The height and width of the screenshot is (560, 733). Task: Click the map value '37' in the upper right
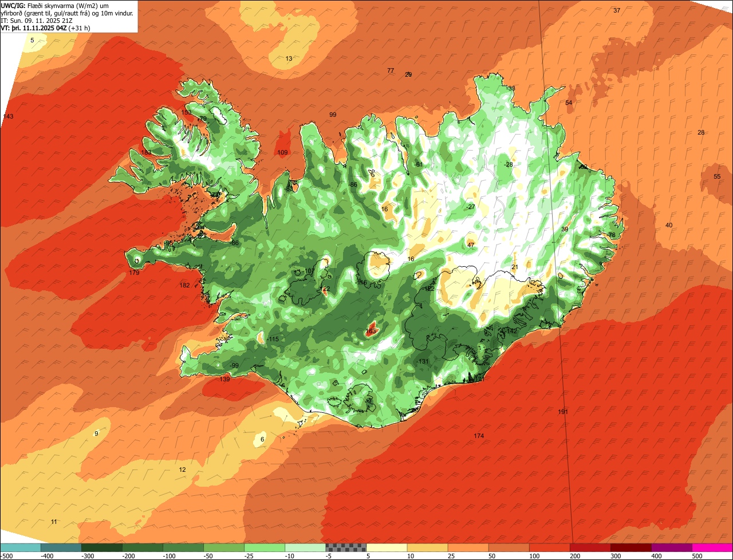[x=617, y=10]
